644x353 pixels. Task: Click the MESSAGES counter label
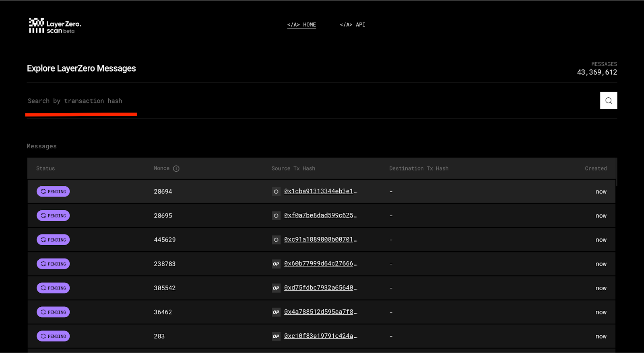[604, 64]
